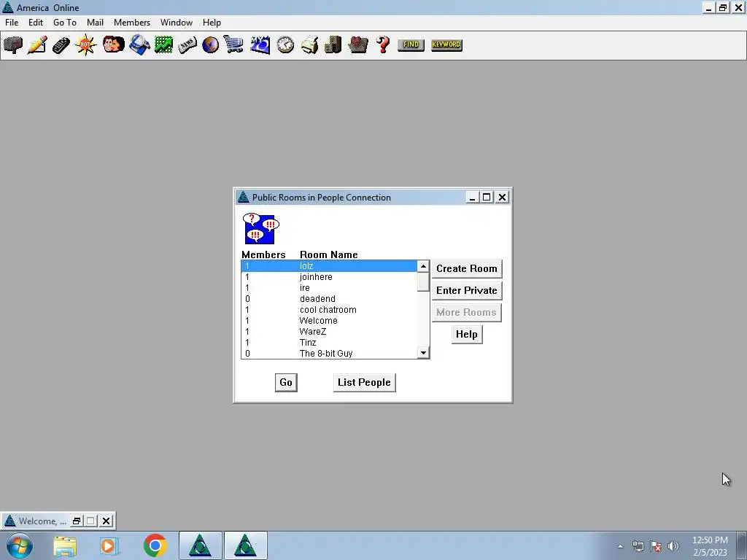
Task: Open the Help menu in the menu bar
Action: coord(212,23)
